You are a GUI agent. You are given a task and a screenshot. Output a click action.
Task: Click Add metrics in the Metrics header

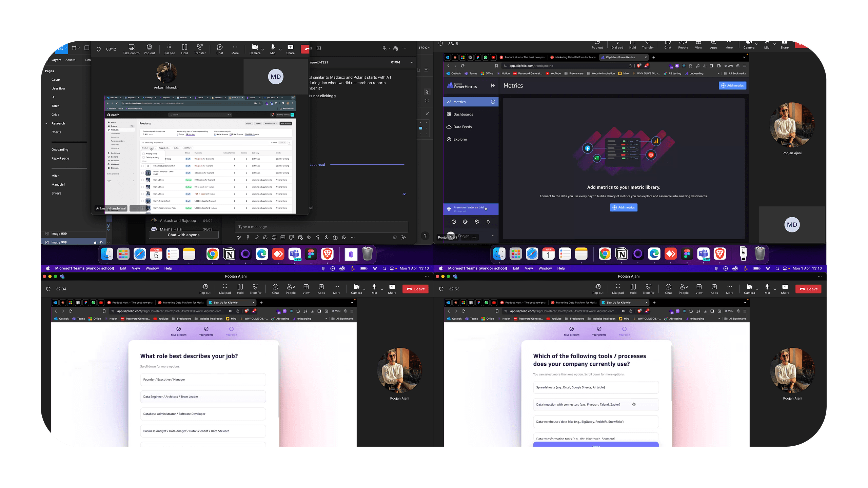(732, 85)
